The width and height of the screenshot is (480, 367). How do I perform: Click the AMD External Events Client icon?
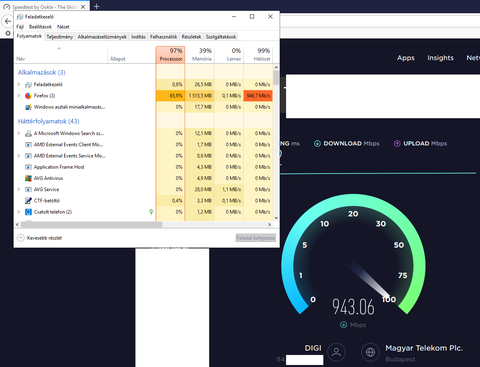click(x=28, y=145)
